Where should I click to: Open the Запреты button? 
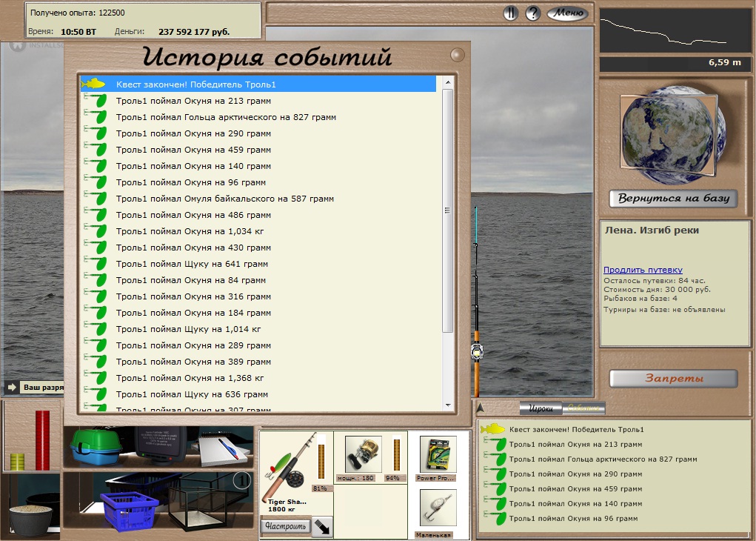(x=673, y=379)
